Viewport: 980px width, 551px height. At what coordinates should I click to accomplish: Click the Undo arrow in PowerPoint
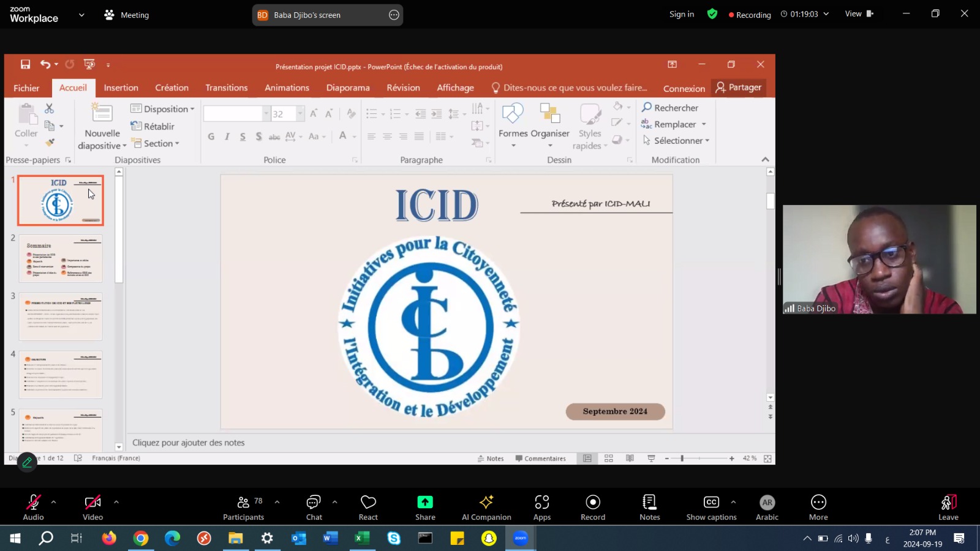[x=45, y=64]
